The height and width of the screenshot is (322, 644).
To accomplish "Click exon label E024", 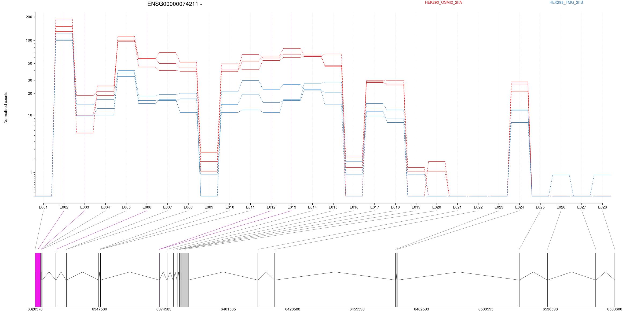I will 519,207.
